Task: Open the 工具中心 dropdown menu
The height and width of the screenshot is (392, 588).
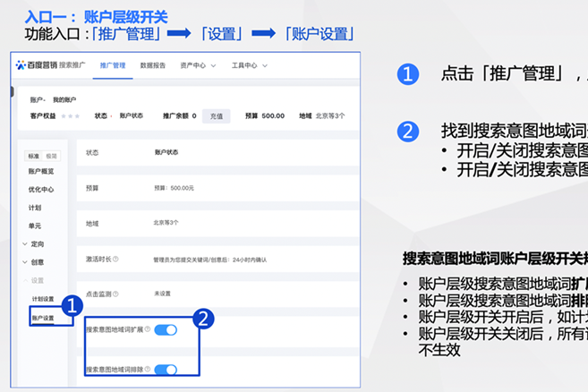Action: pos(249,65)
